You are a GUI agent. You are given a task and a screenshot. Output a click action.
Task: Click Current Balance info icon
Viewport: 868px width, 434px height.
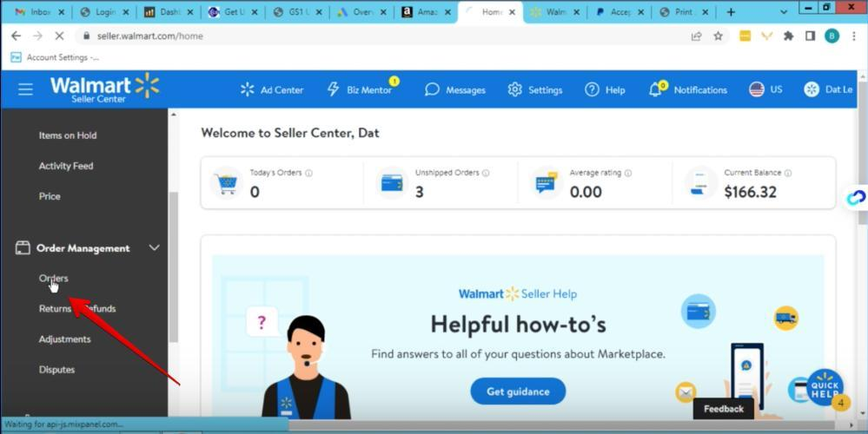pyautogui.click(x=788, y=173)
